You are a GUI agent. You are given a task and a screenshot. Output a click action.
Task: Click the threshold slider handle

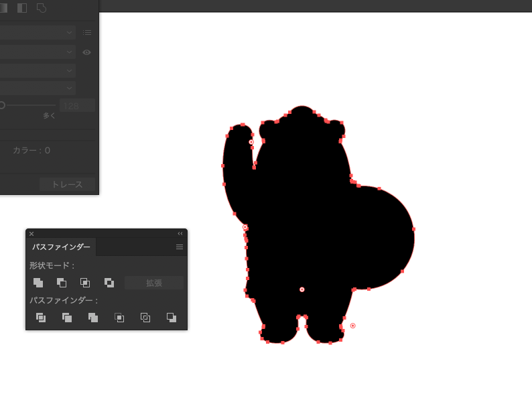point(2,105)
